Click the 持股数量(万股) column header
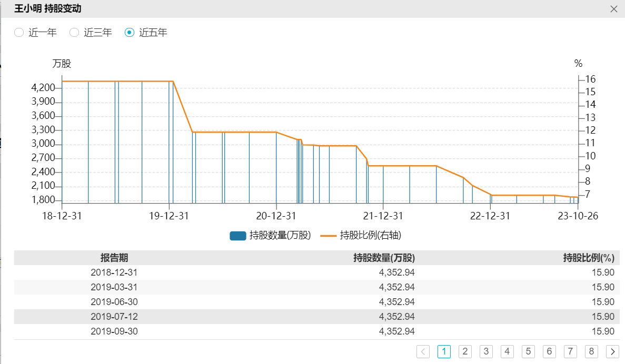625x364 pixels. pos(384,258)
